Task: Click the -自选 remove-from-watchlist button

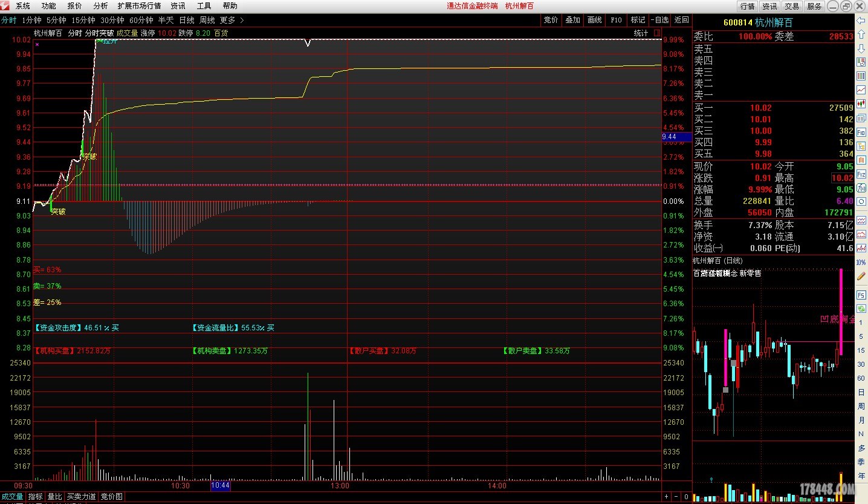Action: pos(660,20)
